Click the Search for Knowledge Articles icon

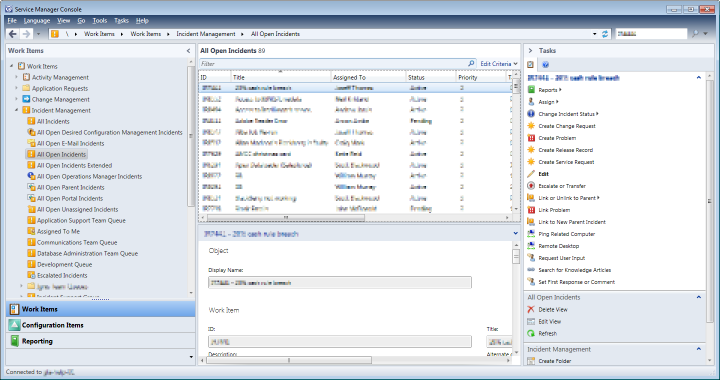pyautogui.click(x=531, y=270)
